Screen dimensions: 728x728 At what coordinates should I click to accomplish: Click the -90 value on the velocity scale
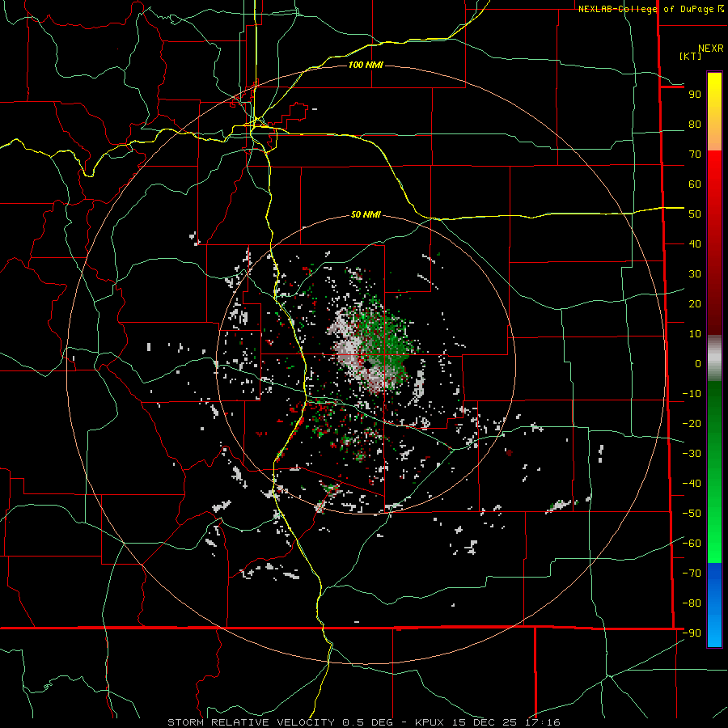(692, 633)
